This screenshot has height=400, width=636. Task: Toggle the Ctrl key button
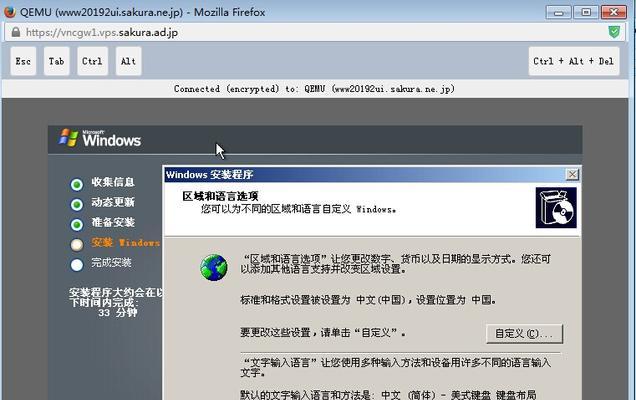[92, 61]
